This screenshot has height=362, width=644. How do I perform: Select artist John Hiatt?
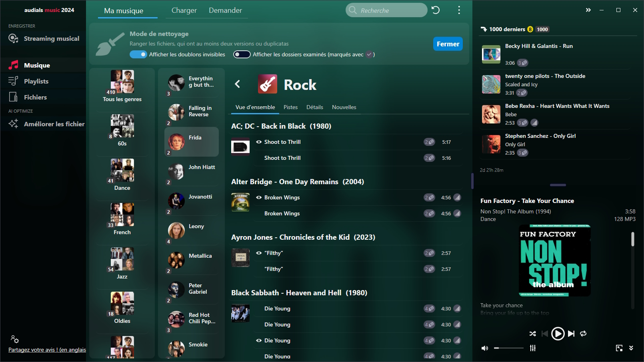pyautogui.click(x=192, y=171)
